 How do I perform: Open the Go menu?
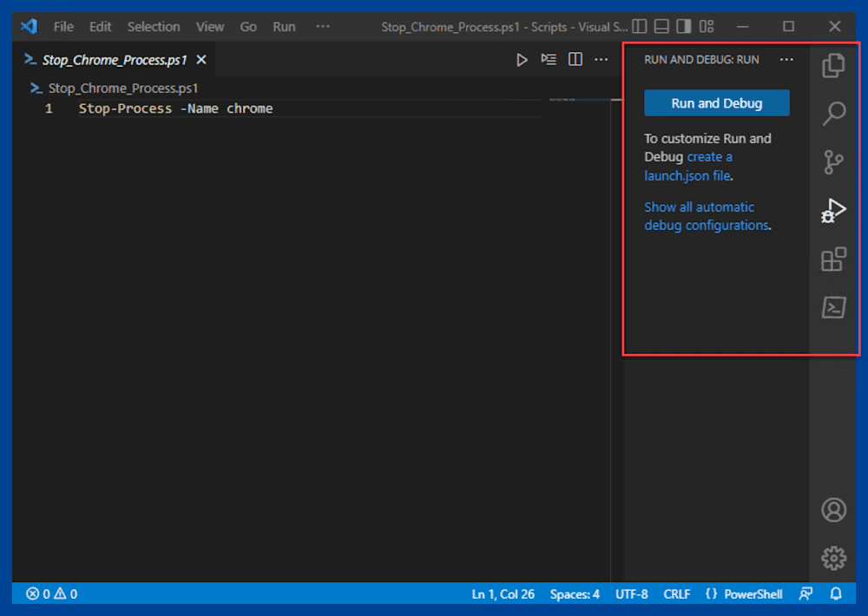tap(248, 27)
